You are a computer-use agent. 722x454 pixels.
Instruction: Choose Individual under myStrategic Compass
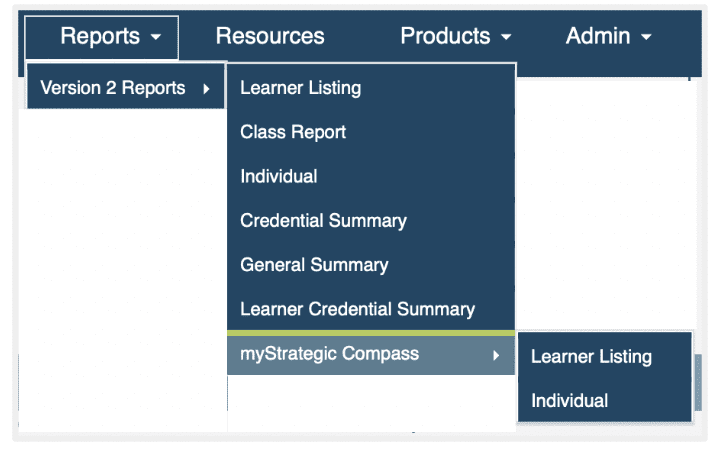coord(569,401)
